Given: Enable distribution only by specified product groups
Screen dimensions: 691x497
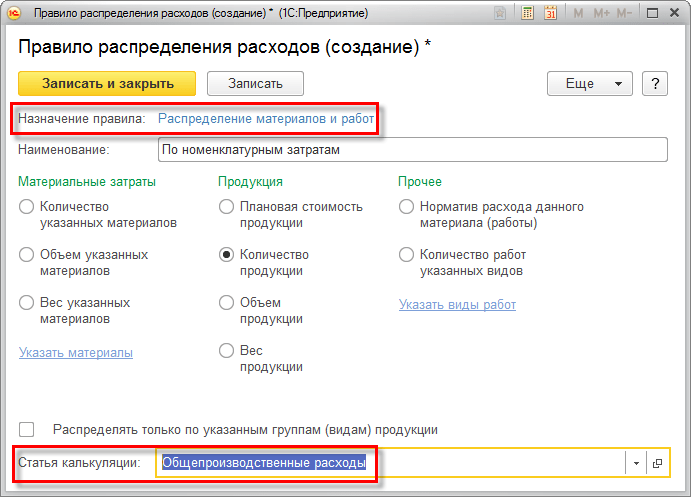Looking at the screenshot, I should click(27, 429).
